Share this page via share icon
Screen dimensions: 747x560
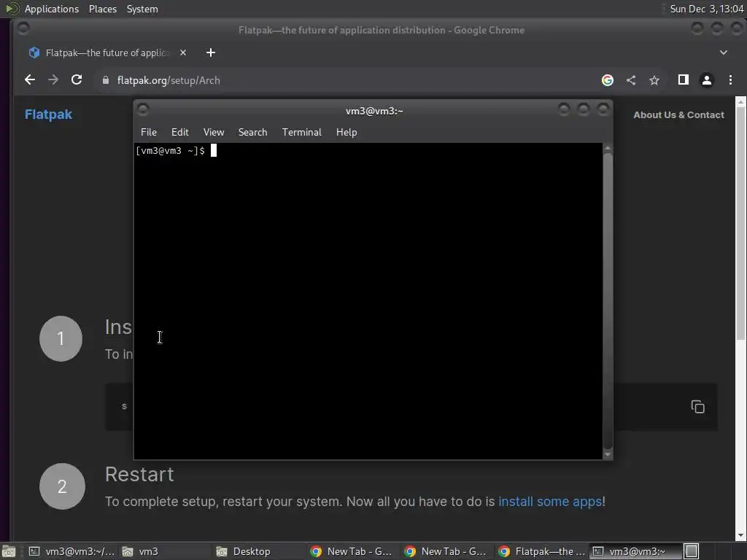631,80
